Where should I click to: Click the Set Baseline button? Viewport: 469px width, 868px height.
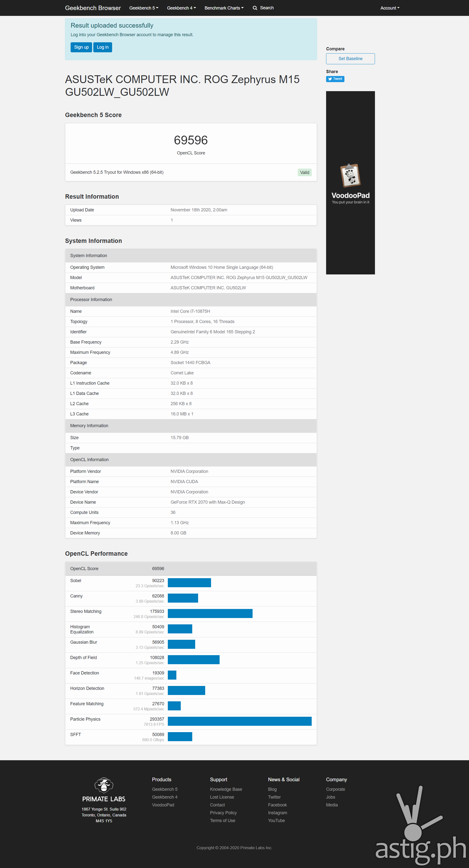point(350,59)
